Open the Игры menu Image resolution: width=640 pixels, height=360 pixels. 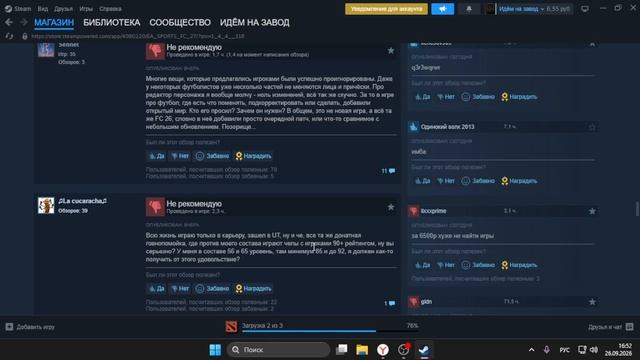pyautogui.click(x=86, y=9)
